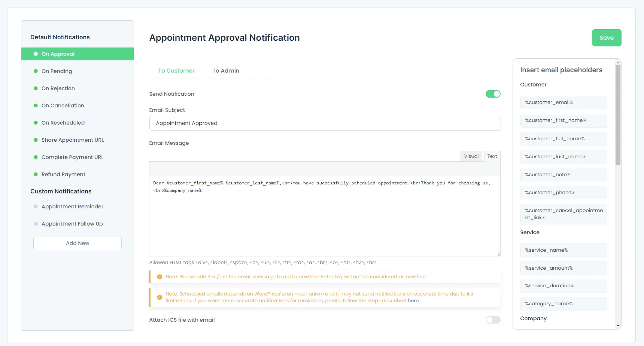Click the Add New button
This screenshot has height=346, width=644.
pos(78,243)
